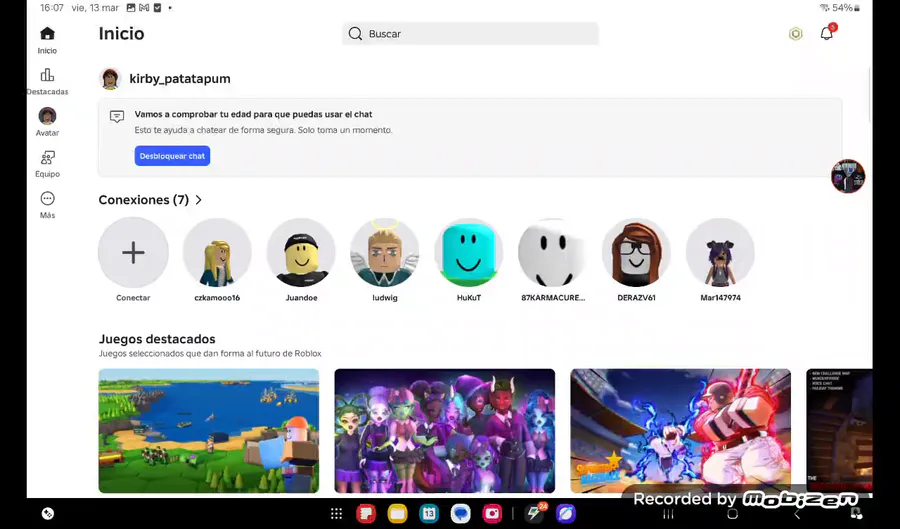
Task: Open the Equipo sidebar item
Action: [x=47, y=164]
